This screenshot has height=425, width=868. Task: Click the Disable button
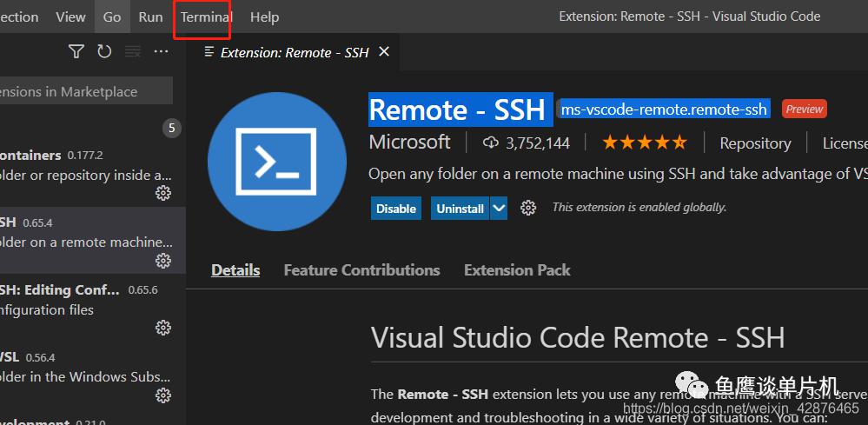coord(396,208)
